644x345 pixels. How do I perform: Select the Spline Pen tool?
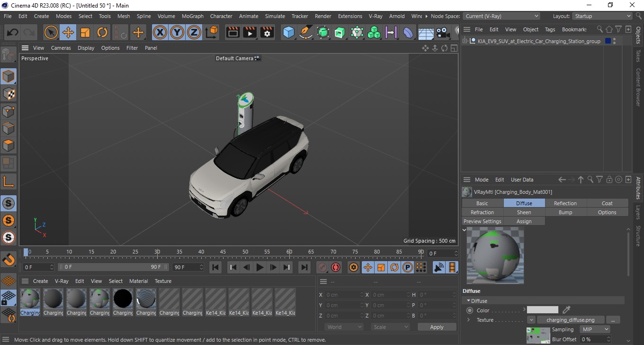coord(306,32)
